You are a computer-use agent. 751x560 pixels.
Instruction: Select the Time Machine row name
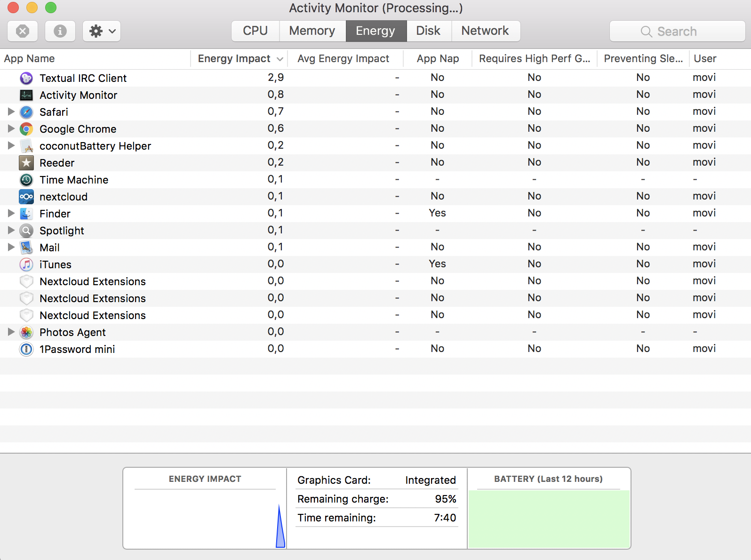[74, 180]
